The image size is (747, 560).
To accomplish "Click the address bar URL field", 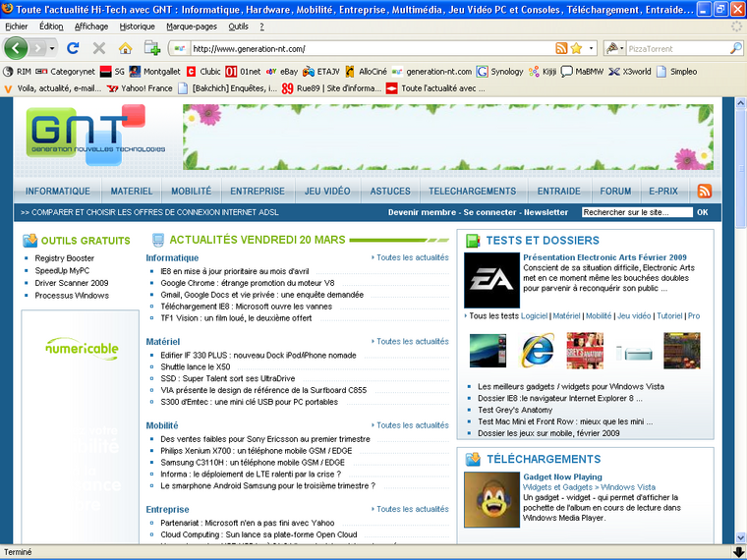I will (372, 48).
